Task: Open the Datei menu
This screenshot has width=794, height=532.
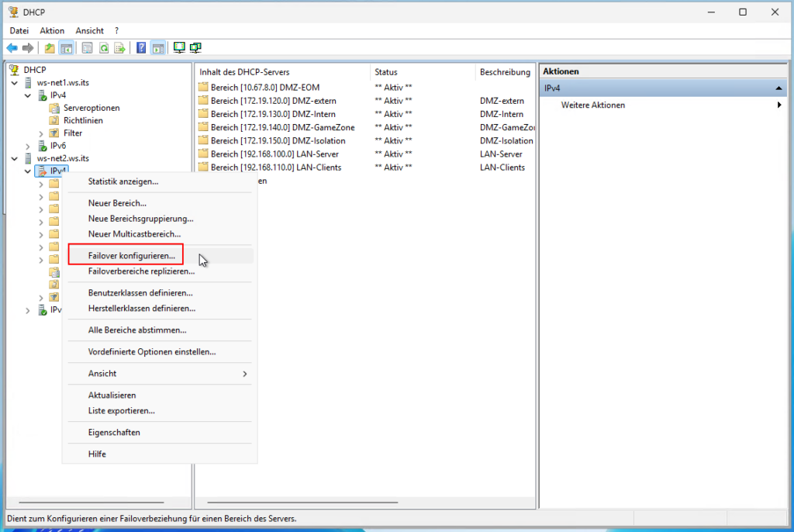Action: (19, 31)
